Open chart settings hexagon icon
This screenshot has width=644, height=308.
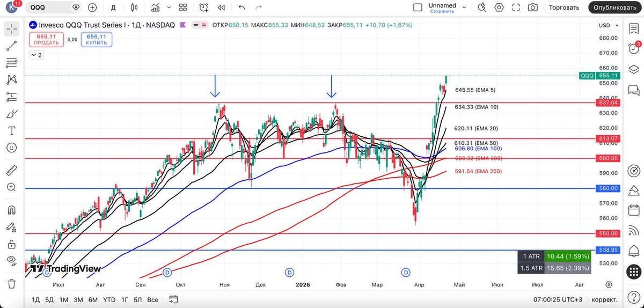pyautogui.click(x=499, y=8)
